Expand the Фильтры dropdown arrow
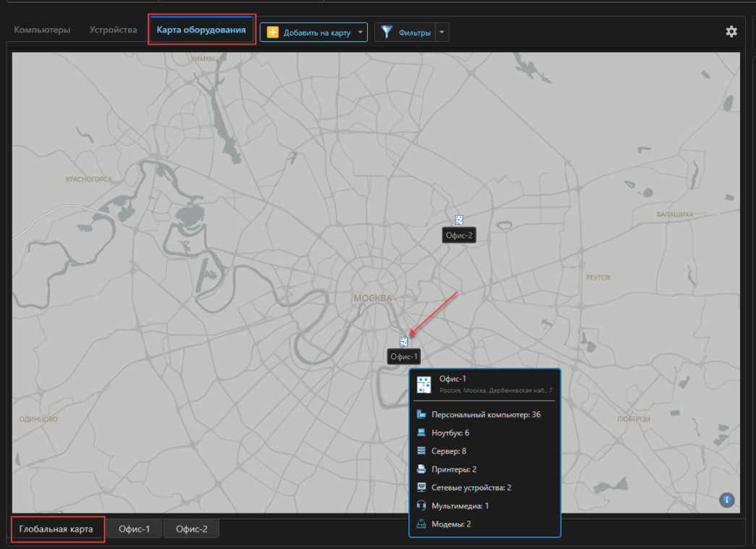Screen dimensions: 756x549 pyautogui.click(x=442, y=33)
